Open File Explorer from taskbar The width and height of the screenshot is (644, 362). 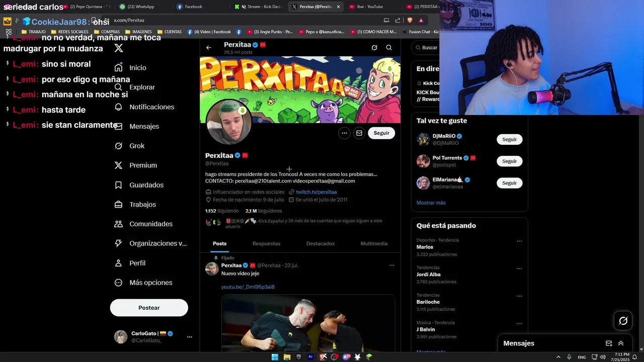287,357
